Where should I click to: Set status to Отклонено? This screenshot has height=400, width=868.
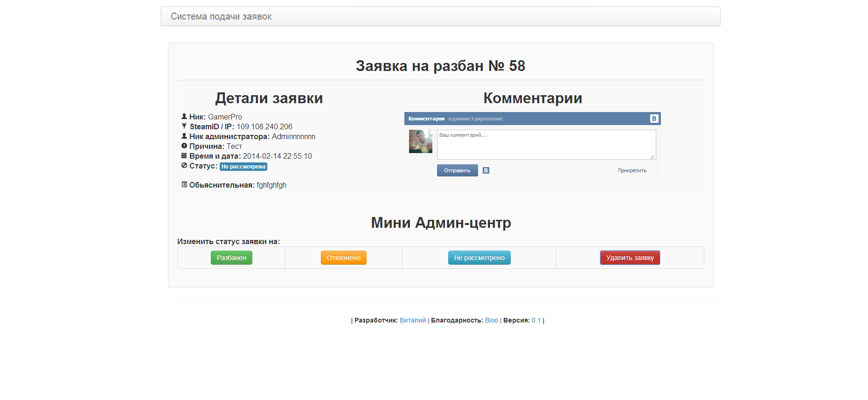coord(344,258)
